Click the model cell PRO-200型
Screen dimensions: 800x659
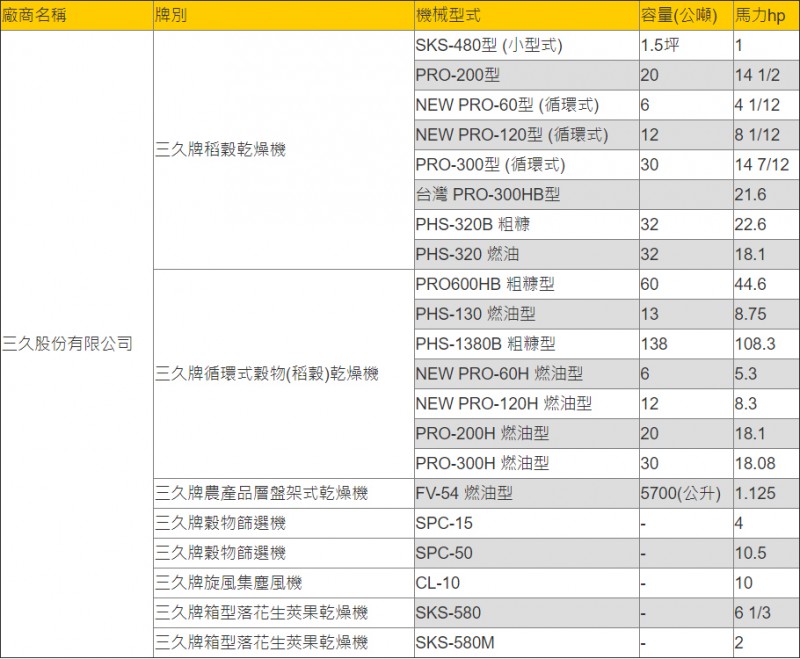[x=527, y=75]
